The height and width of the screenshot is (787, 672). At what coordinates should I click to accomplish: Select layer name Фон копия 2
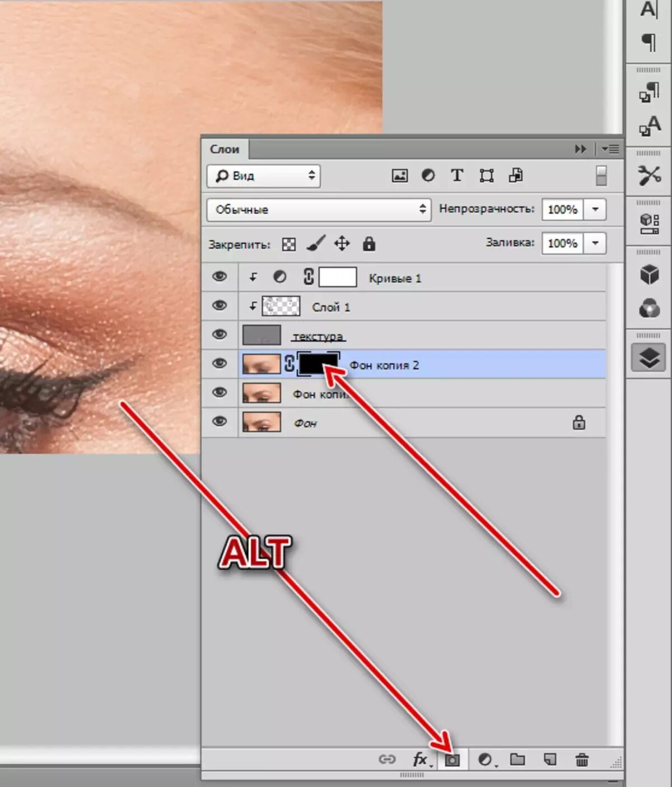pos(384,365)
